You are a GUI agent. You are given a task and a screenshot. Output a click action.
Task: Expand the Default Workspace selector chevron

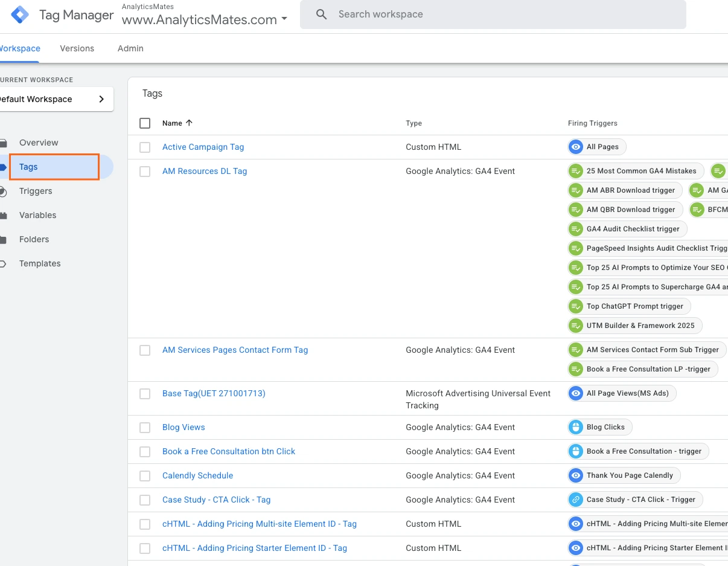[x=101, y=99]
